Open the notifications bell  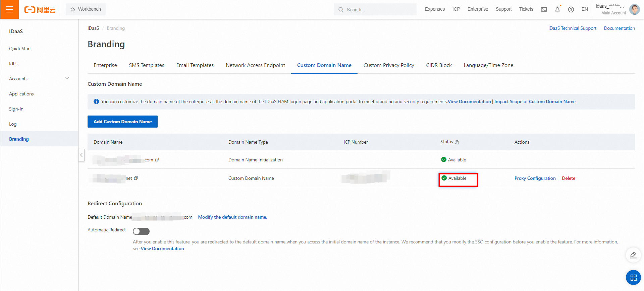[557, 9]
